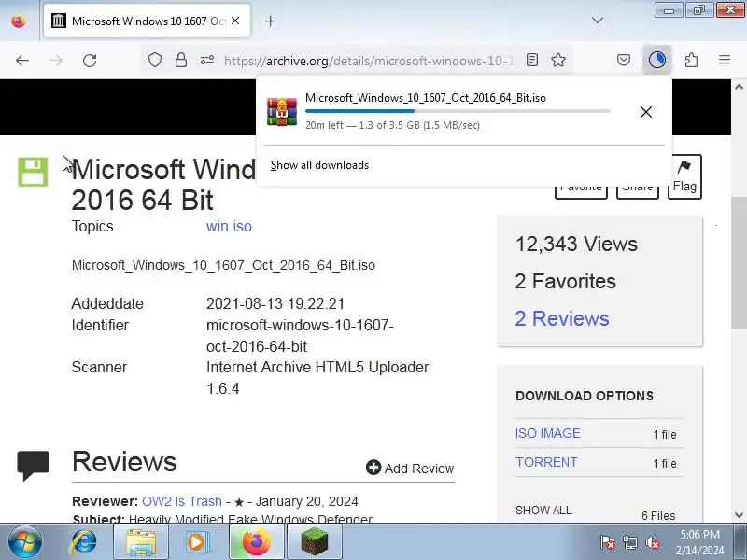Open tracking protection shield icon

[155, 60]
